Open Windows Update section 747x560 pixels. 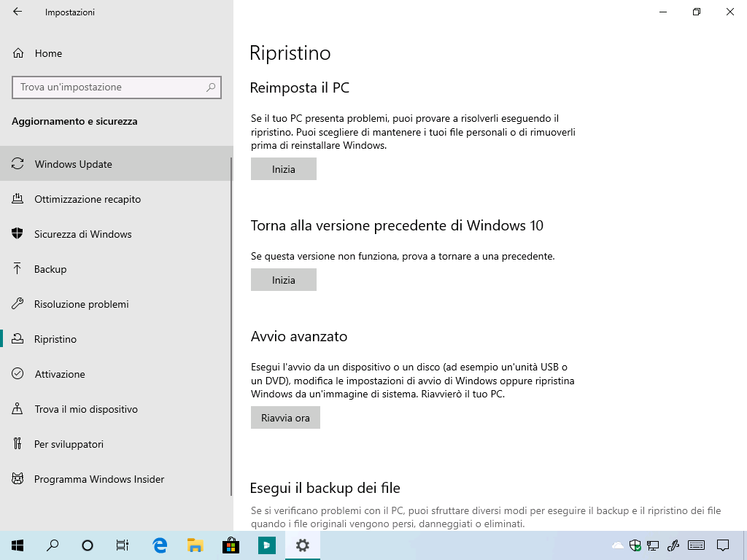[115, 164]
